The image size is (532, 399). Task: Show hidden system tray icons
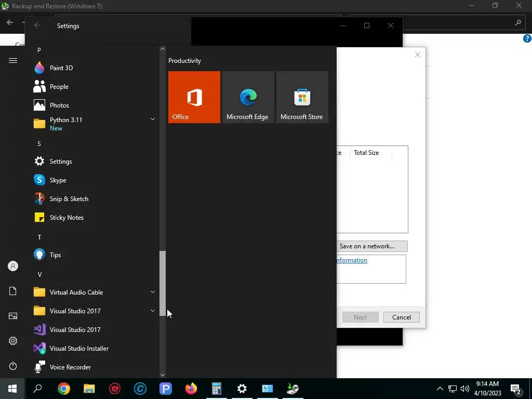coord(440,389)
